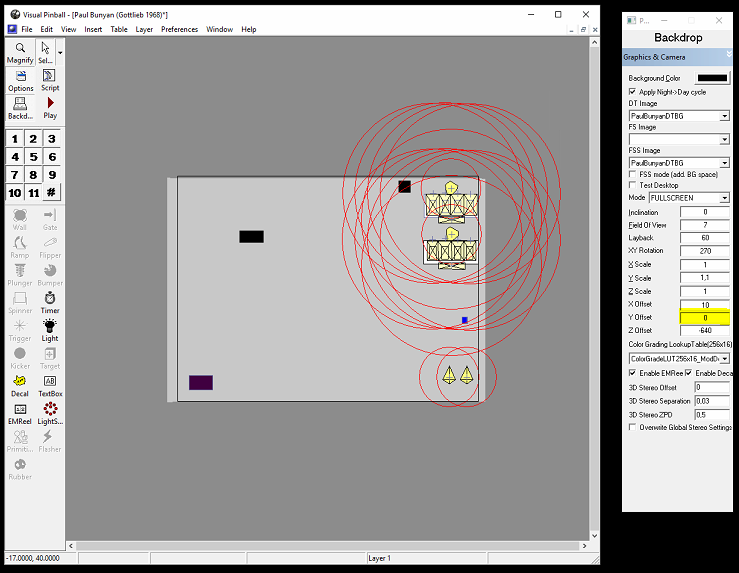This screenshot has height=573, width=739.
Task: Edit the 3D Stereo Separation field
Action: pyautogui.click(x=712, y=401)
